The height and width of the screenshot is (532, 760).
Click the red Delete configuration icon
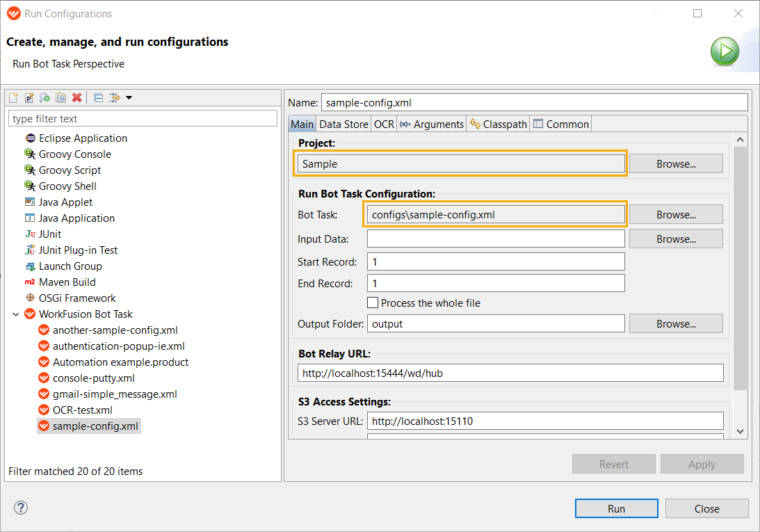pyautogui.click(x=76, y=98)
